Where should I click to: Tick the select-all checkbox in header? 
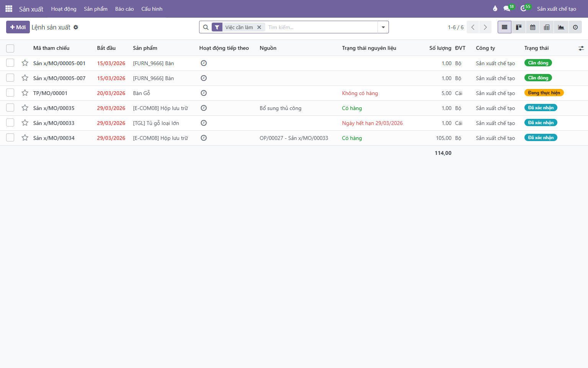[10, 48]
